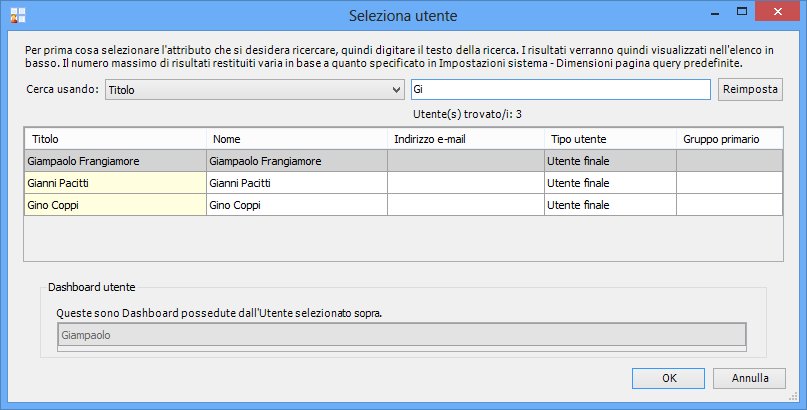Sort by the Titolo column header
The image size is (807, 410).
click(115, 138)
